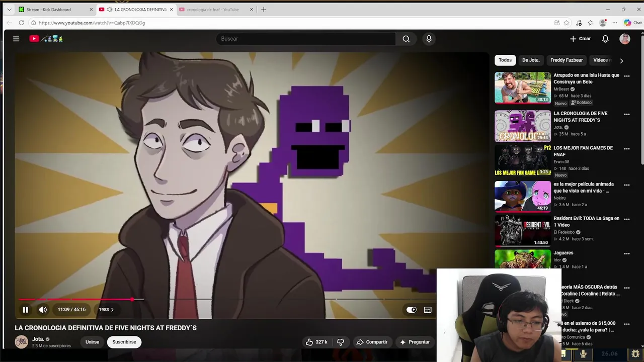The image size is (644, 362).
Task: Click the Preguntar button
Action: [415, 342]
